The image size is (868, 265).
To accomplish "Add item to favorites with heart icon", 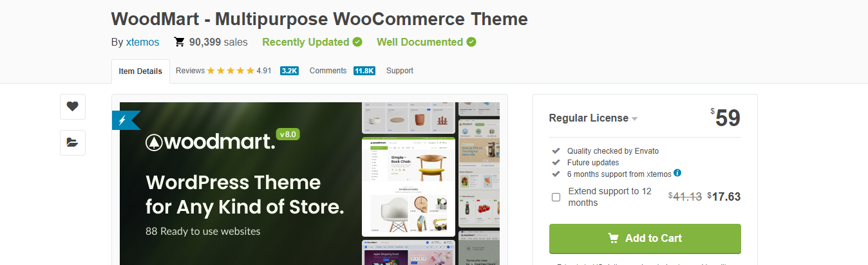I will pos(73,107).
